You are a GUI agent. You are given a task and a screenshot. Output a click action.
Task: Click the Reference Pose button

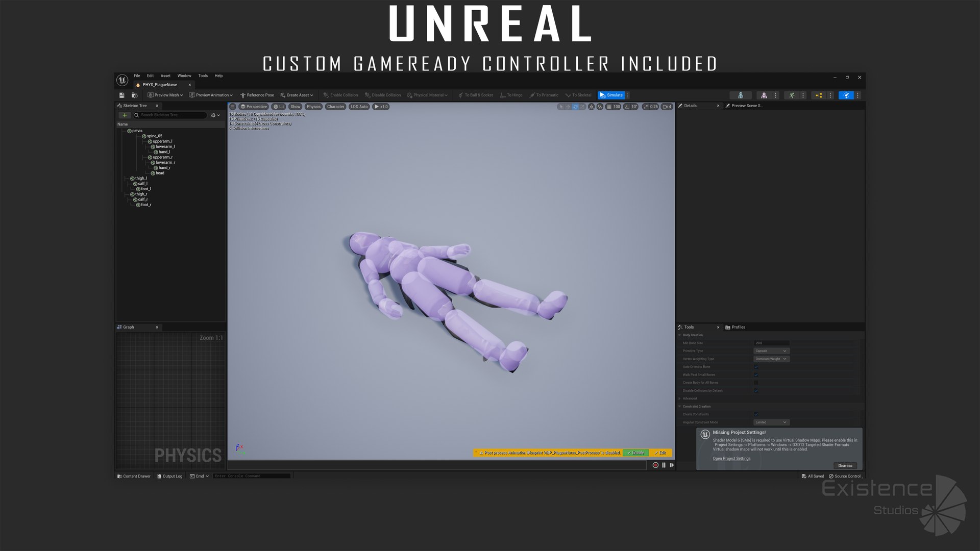click(x=257, y=95)
